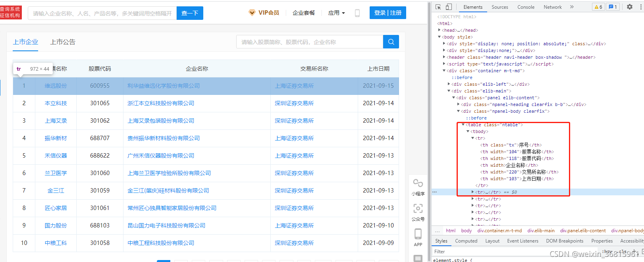Open 昆山国力电子科技股份有限公司 link
The height and width of the screenshot is (262, 644).
pyautogui.click(x=166, y=225)
